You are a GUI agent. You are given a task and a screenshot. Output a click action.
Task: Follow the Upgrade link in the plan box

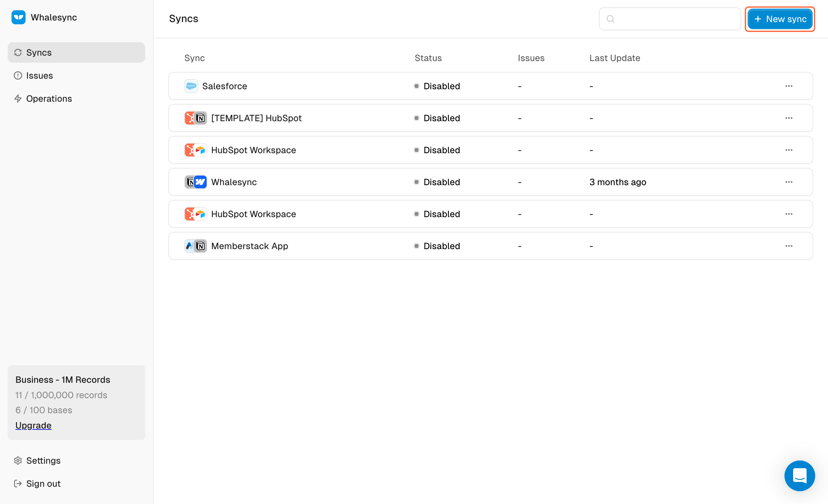(33, 425)
